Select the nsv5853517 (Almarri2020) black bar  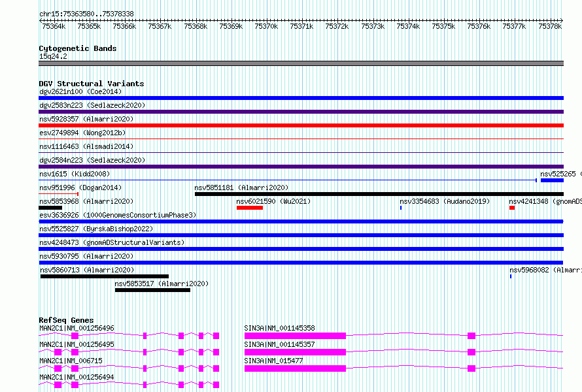pos(152,290)
